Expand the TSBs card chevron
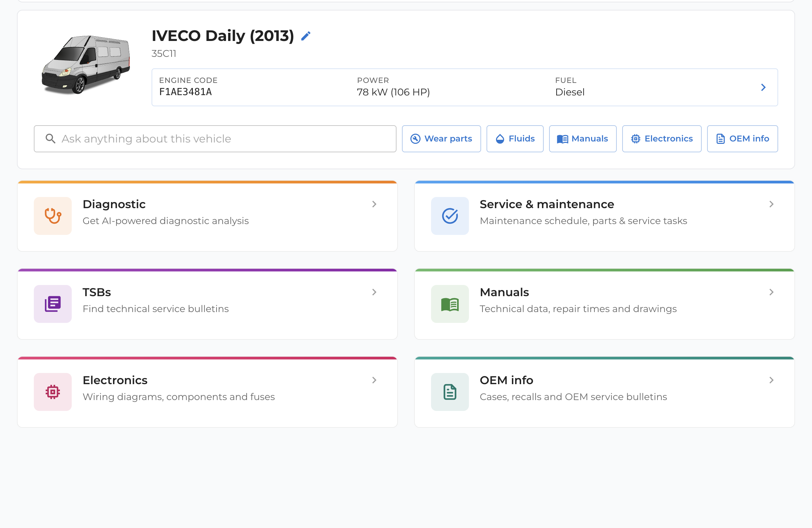Image resolution: width=812 pixels, height=528 pixels. click(374, 292)
